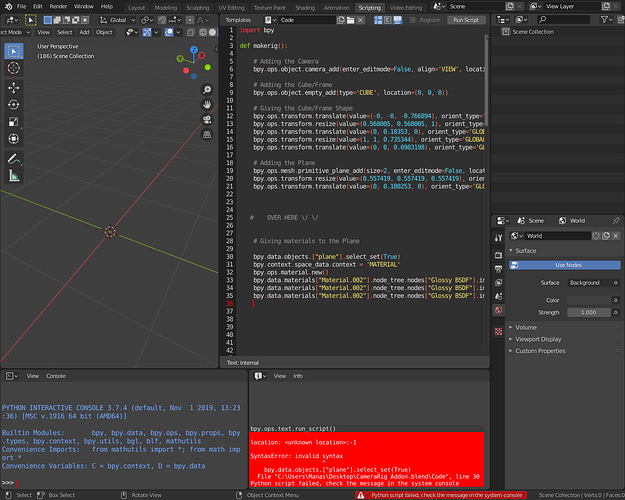This screenshot has width=625, height=500.
Task: Open the text datablock browse dropdown
Action: tap(271, 20)
